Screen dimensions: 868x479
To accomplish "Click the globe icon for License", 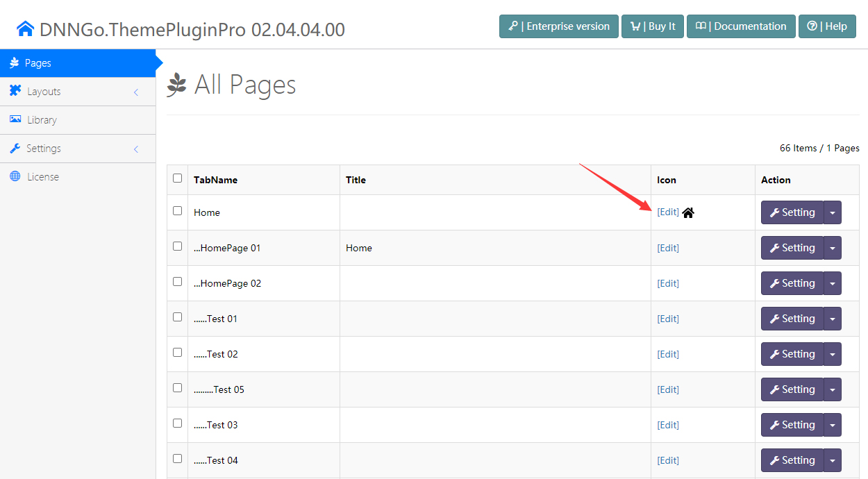I will [15, 176].
